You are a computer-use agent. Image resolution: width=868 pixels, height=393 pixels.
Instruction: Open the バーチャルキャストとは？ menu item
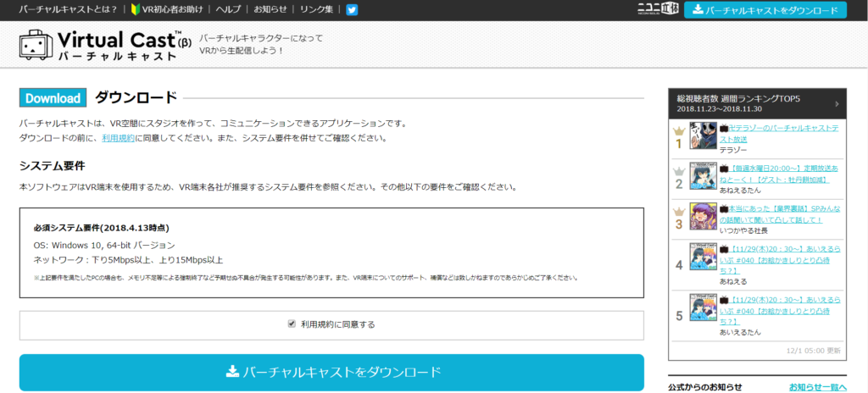(68, 9)
